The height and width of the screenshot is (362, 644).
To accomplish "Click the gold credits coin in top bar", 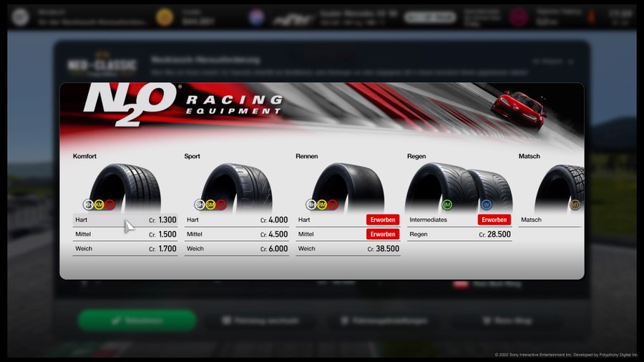I will (165, 17).
